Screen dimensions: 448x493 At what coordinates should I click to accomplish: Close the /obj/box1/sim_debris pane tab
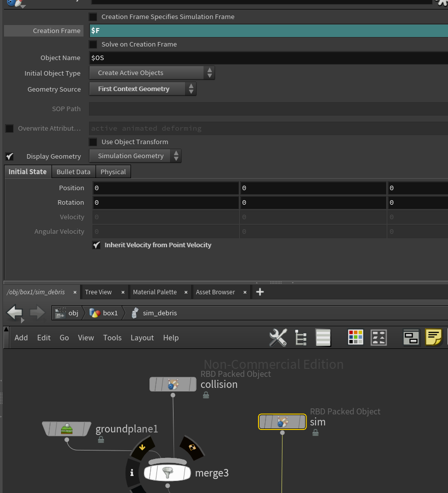click(75, 292)
